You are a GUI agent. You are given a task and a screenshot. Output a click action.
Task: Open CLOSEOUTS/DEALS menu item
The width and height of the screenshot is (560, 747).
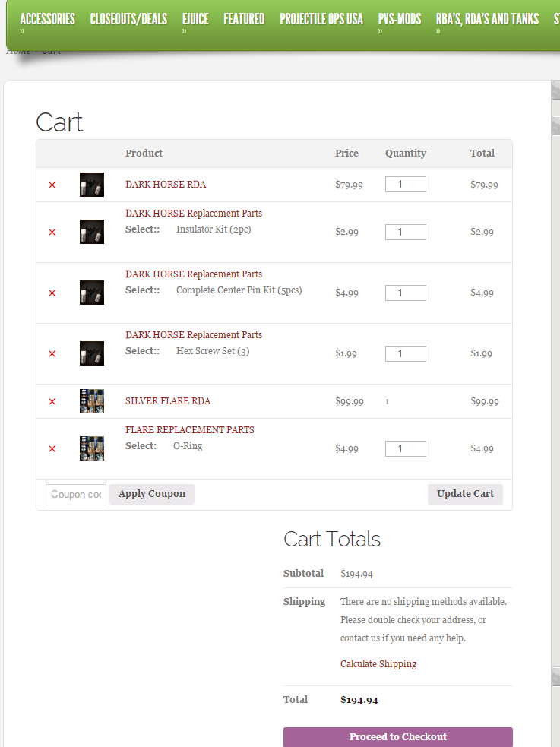pyautogui.click(x=128, y=19)
